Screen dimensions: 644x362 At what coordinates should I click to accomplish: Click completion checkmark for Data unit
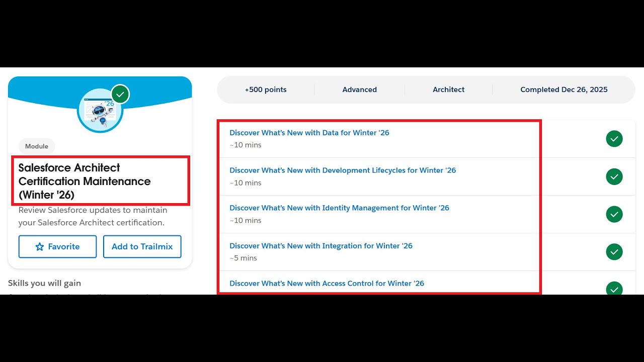pyautogui.click(x=614, y=139)
